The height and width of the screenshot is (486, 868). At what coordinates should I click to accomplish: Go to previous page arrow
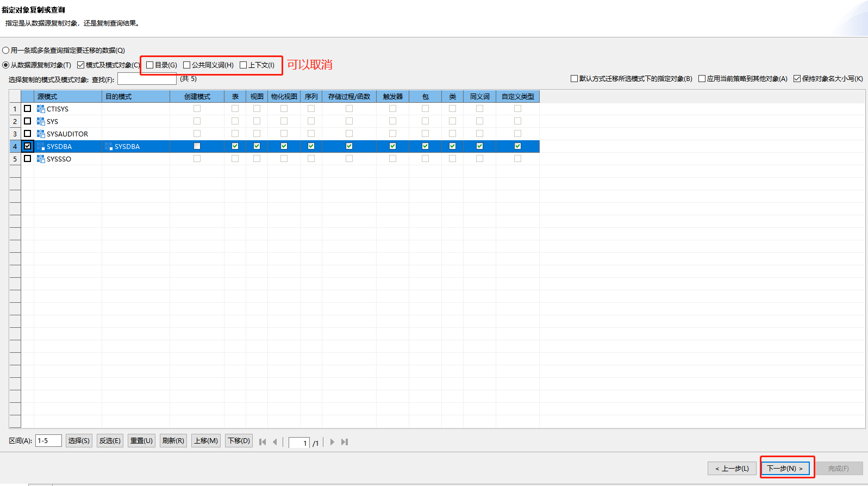click(275, 442)
